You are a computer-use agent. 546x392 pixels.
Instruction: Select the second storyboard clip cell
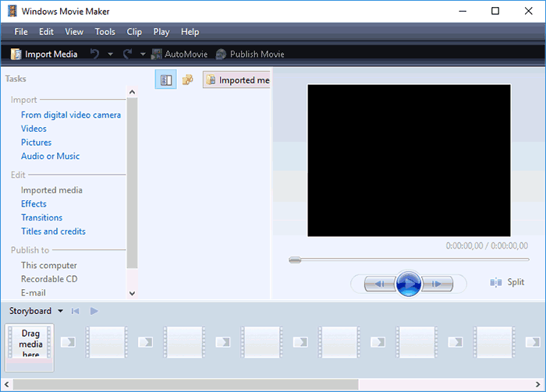[107, 342]
